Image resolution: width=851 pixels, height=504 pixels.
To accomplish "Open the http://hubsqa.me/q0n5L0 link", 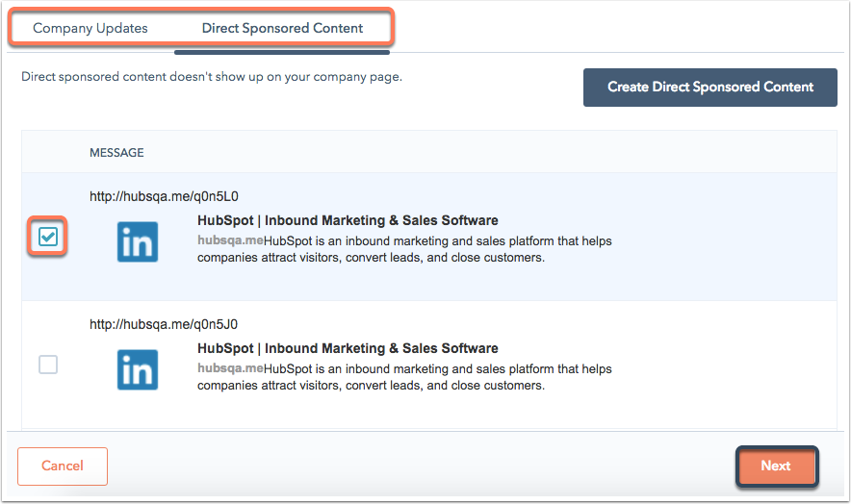I will point(164,196).
